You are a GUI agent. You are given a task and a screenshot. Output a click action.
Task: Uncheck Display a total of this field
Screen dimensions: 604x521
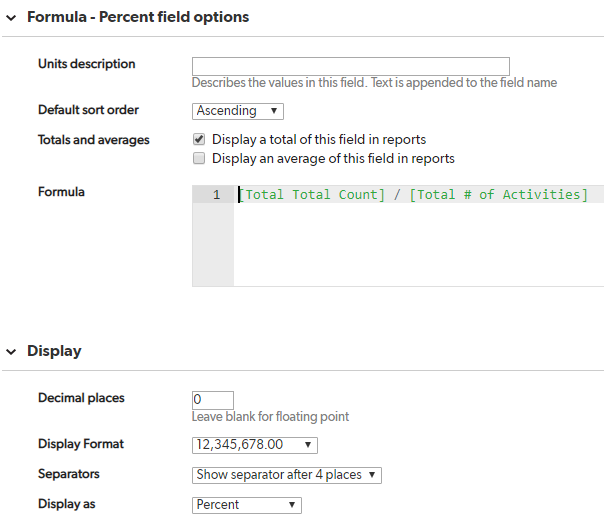tap(199, 139)
